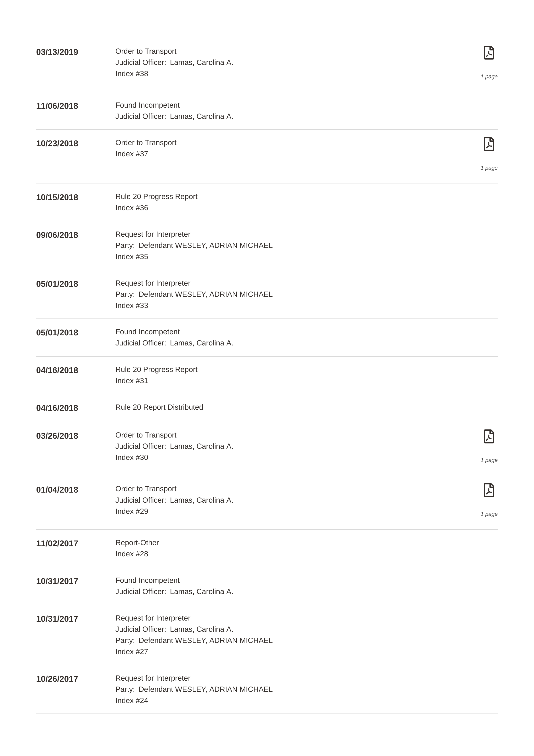
Task: Select Rule 20 Report Distributed entry
Action: coord(267,408)
